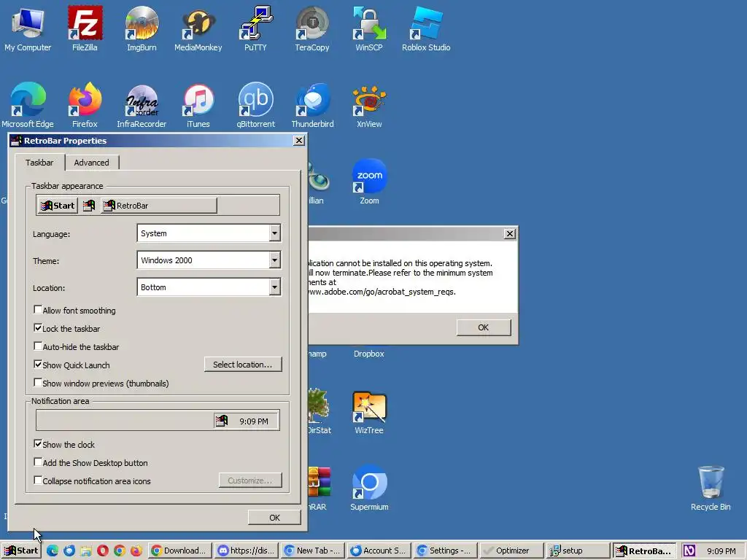Open the PuTTY desktop shortcut
The image size is (747, 560).
255,28
